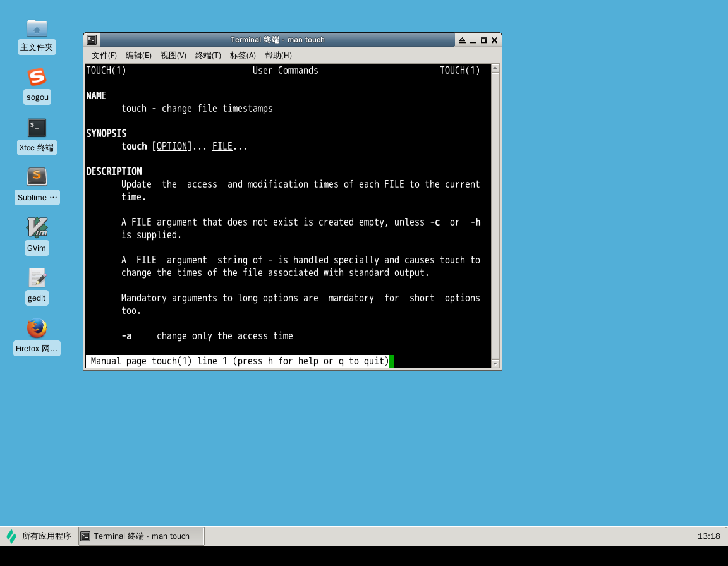Launch the gedit text editor icon
This screenshot has width=728, height=566.
(37, 278)
